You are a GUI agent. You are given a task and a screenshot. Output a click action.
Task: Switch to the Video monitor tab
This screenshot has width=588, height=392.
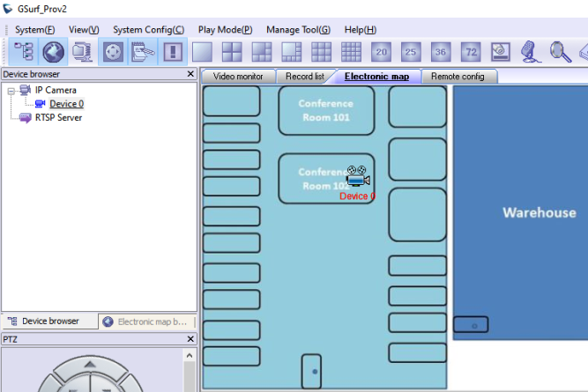pyautogui.click(x=238, y=77)
